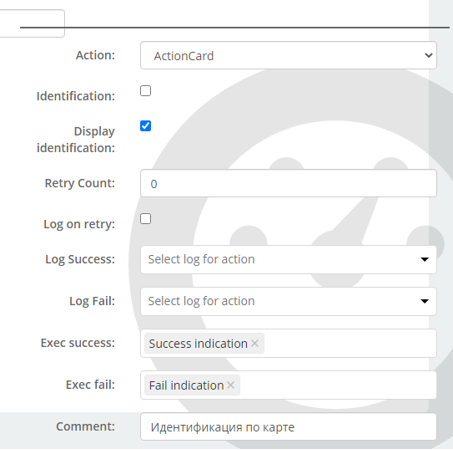Click the Log Success placeholder text

(x=201, y=259)
